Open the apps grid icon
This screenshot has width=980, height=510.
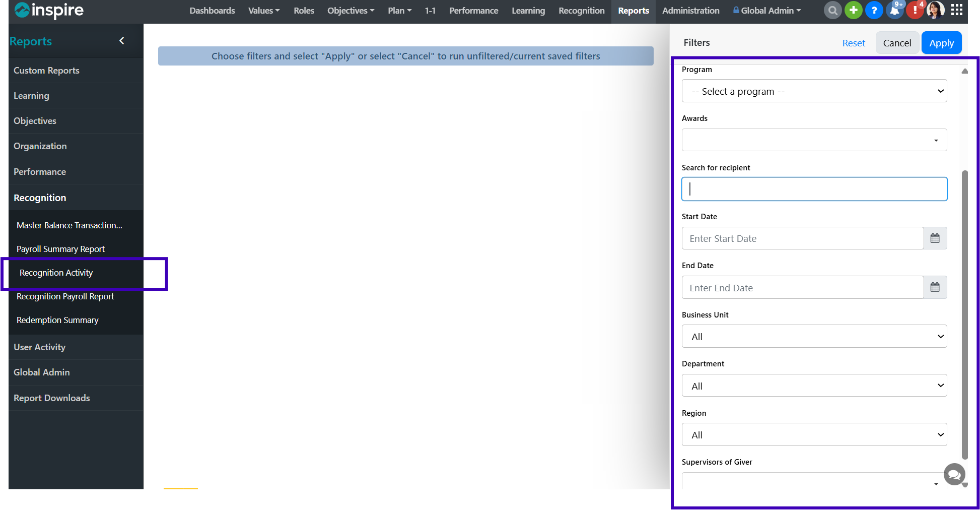point(957,10)
